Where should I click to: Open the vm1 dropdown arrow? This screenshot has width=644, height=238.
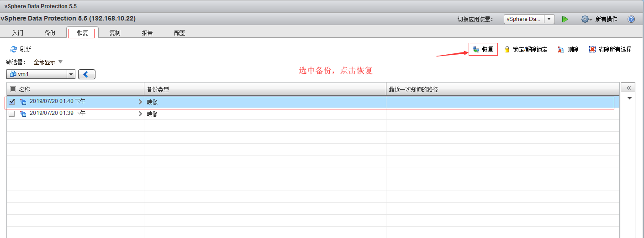click(x=71, y=74)
